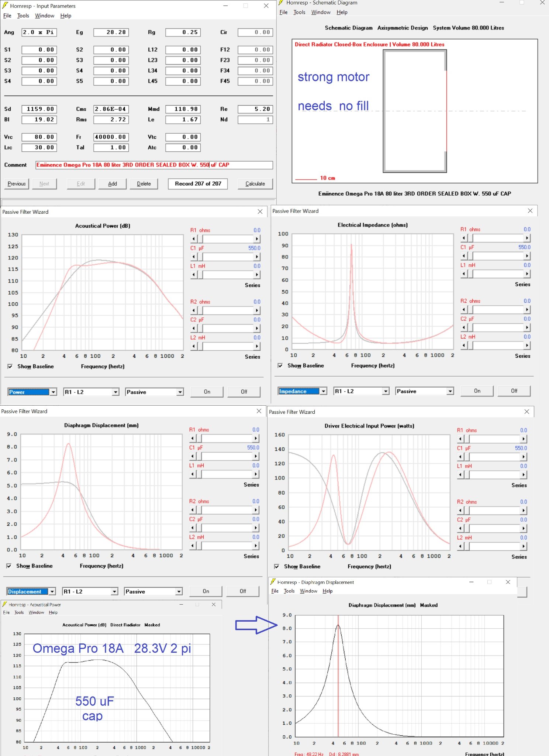Click L2 mH right arrow in Displacement wizard
Screen dimensions: 549x756
(x=256, y=546)
